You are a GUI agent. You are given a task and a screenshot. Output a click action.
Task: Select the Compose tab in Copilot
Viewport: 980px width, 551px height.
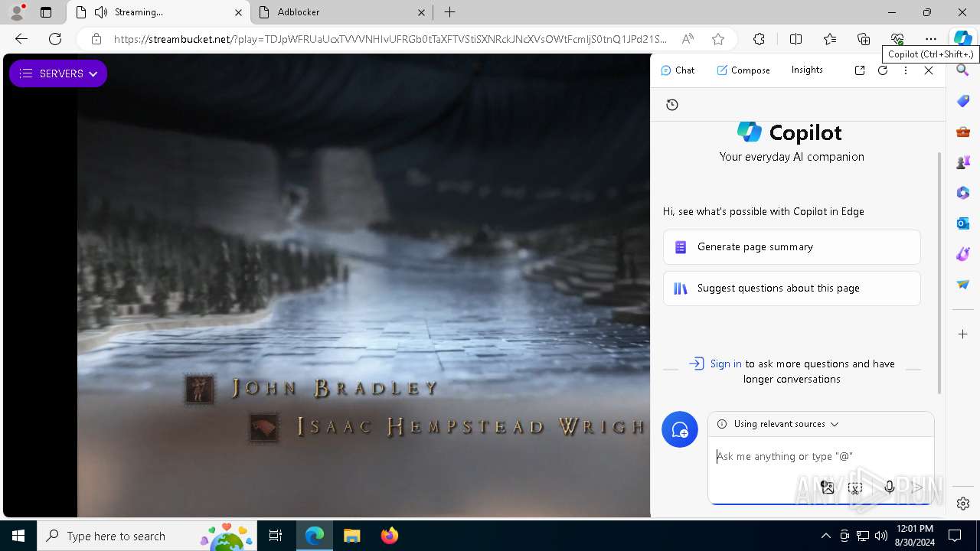tap(743, 70)
